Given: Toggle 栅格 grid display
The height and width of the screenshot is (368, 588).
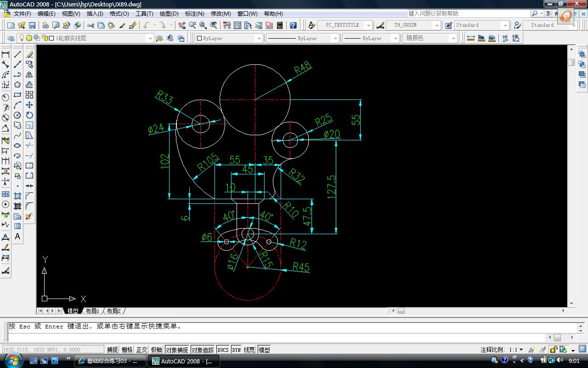Looking at the screenshot, I should tap(127, 350).
